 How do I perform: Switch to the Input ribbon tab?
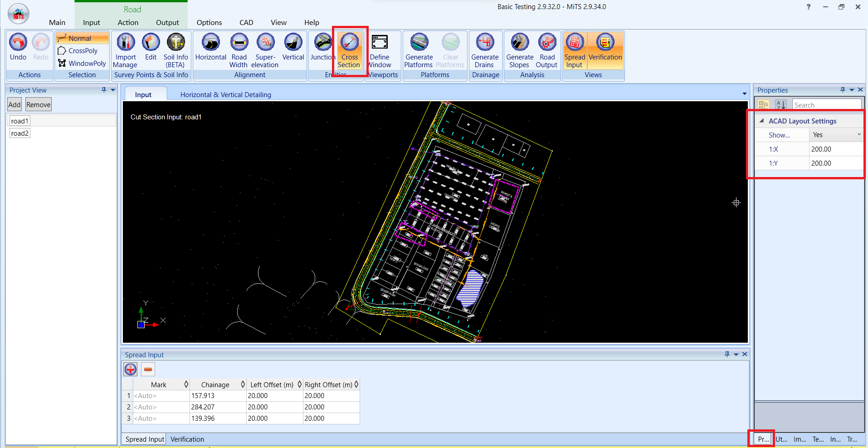tap(92, 22)
